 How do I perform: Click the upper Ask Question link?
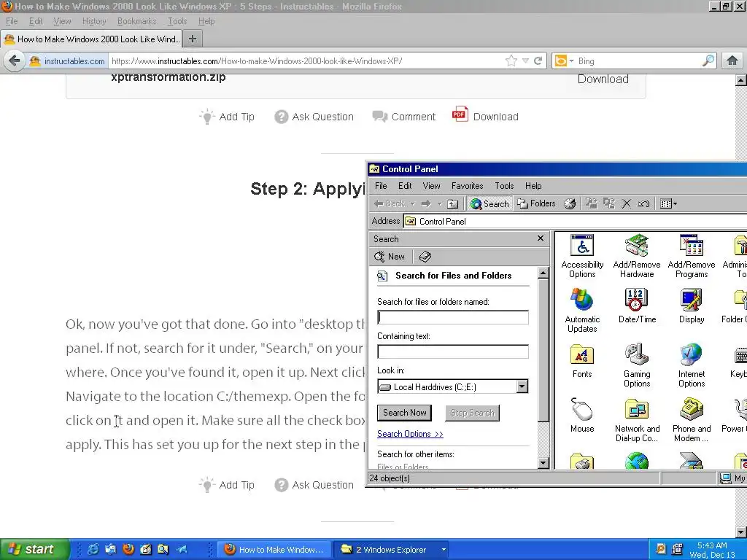coord(314,117)
